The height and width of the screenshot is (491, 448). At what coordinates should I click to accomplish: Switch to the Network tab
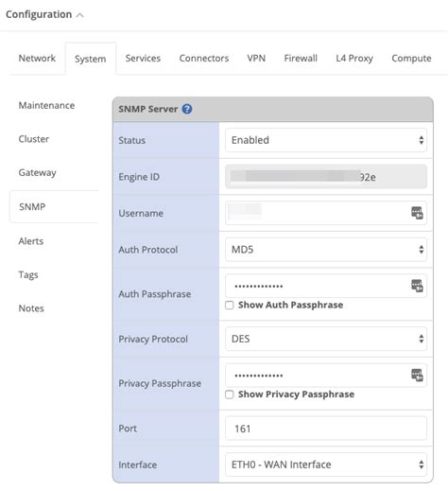click(37, 59)
